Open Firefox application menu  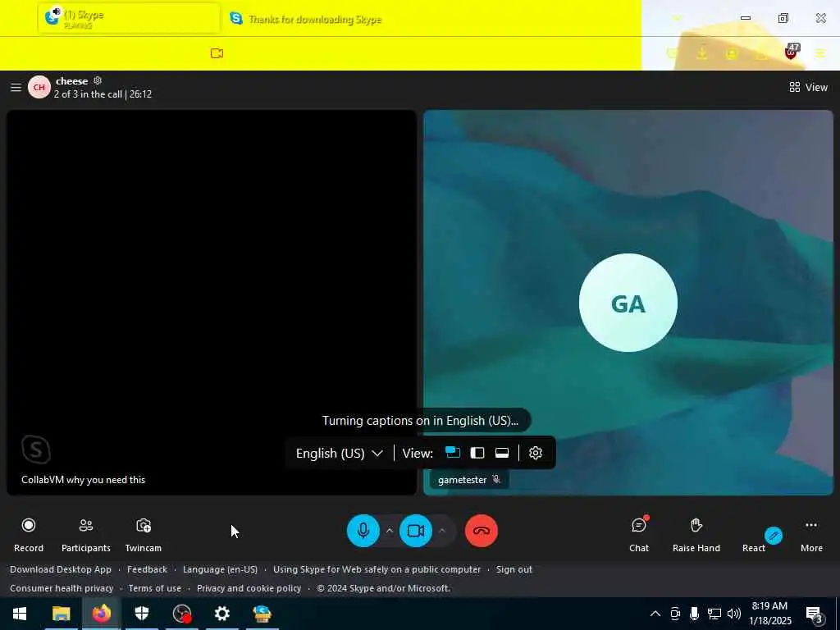click(820, 53)
